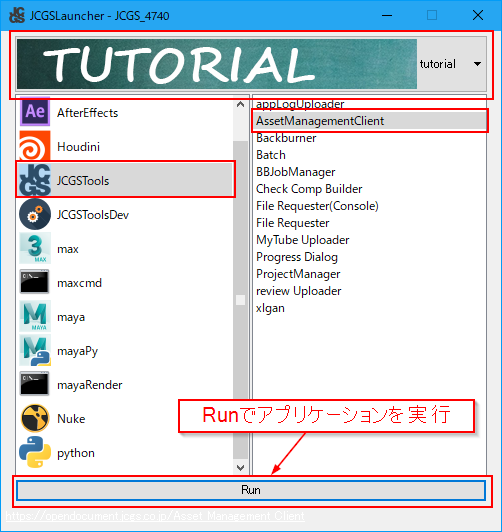Click the maxcmd console icon
Image resolution: width=502 pixels, height=532 pixels.
coord(35,282)
